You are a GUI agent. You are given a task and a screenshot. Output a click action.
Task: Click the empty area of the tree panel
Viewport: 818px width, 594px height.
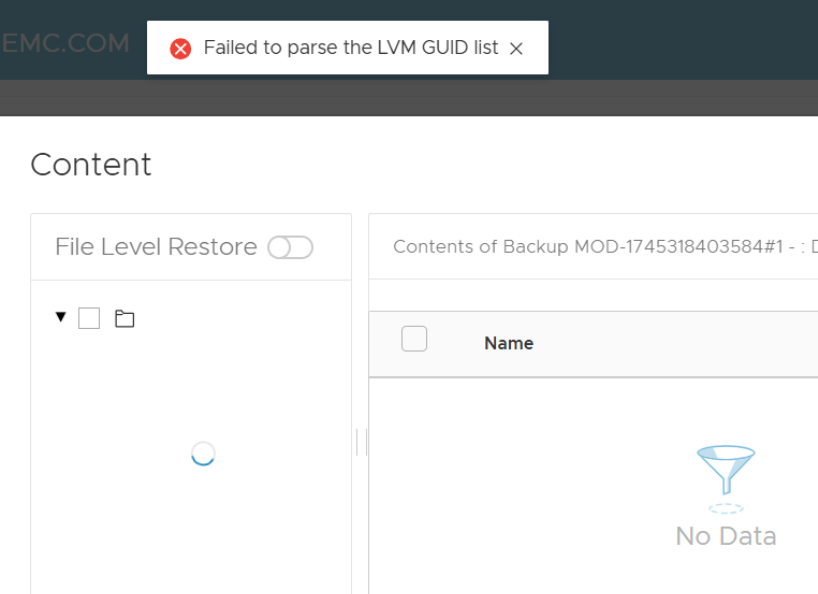tap(190, 530)
